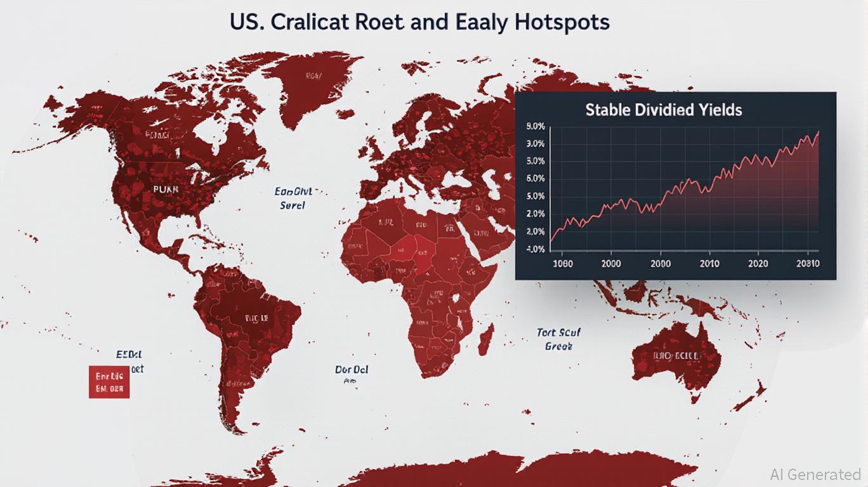The height and width of the screenshot is (487, 868).
Task: Click the Stable Dividied Yields chart title
Action: point(663,110)
